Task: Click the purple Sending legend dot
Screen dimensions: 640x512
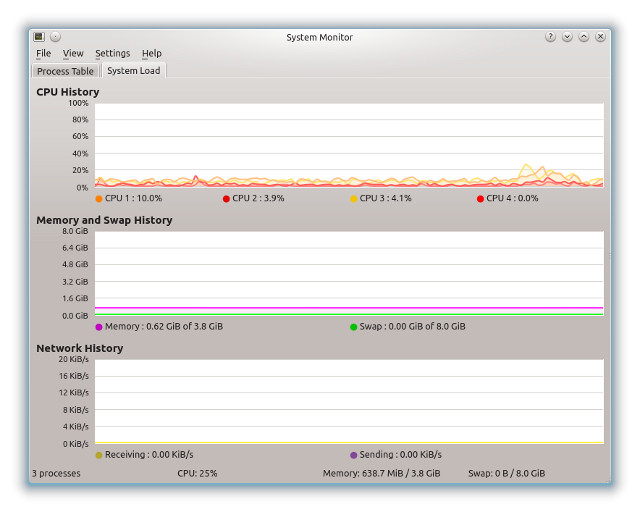Action: pos(354,455)
